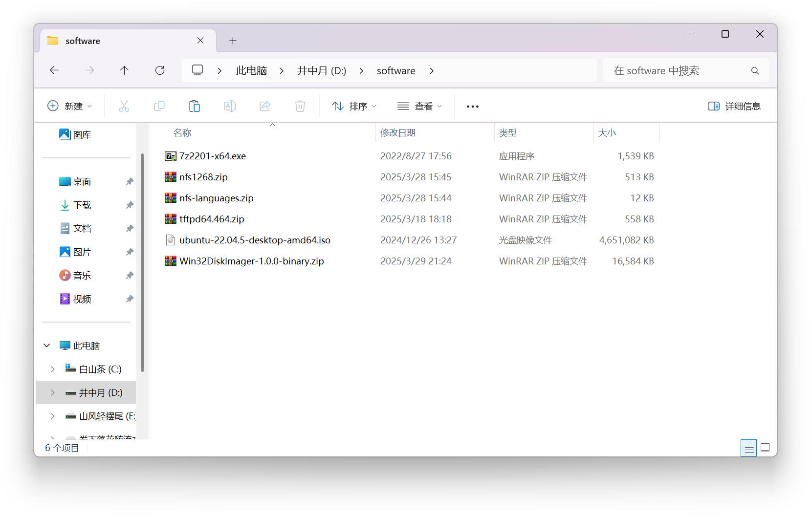Click the 新建 new button

pyautogui.click(x=69, y=106)
